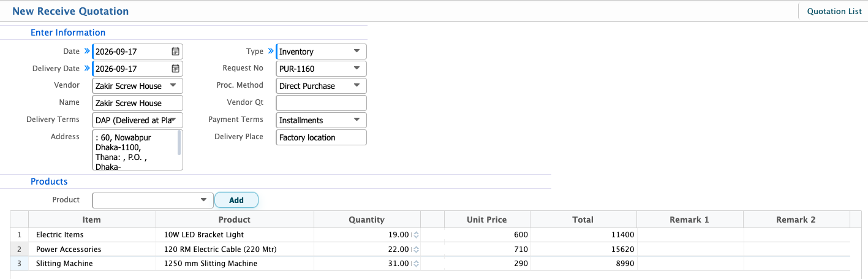The height and width of the screenshot is (279, 868).
Task: Expand the Proc. Method dropdown
Action: pyautogui.click(x=357, y=86)
